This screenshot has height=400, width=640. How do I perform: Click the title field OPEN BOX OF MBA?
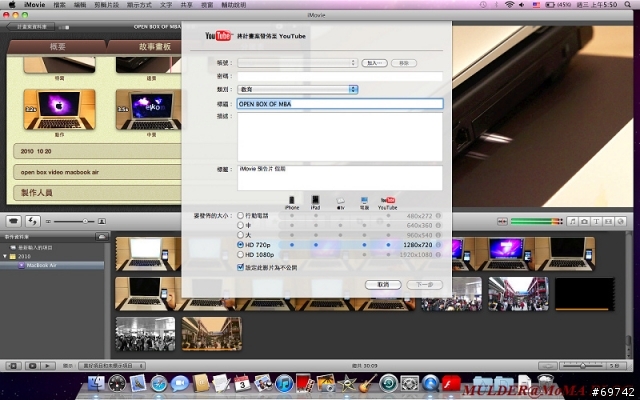340,104
